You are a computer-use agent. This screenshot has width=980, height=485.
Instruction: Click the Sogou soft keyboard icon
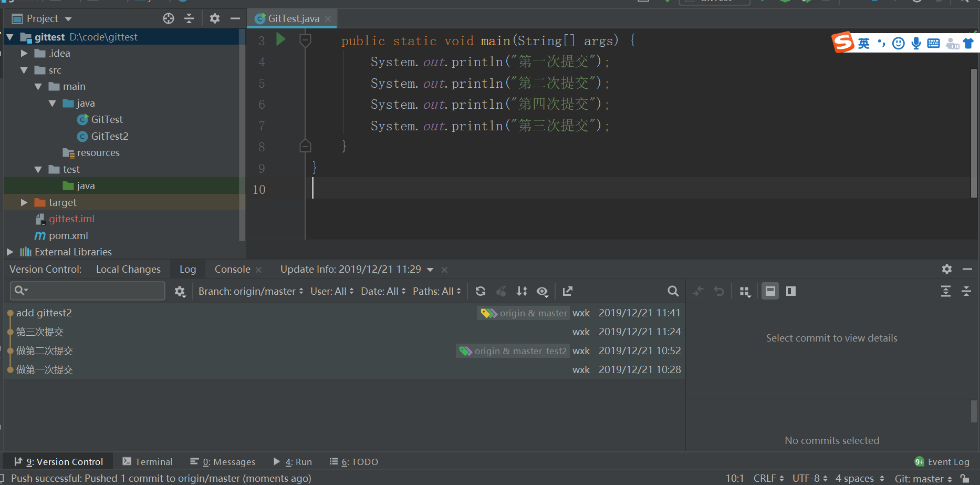pos(933,43)
